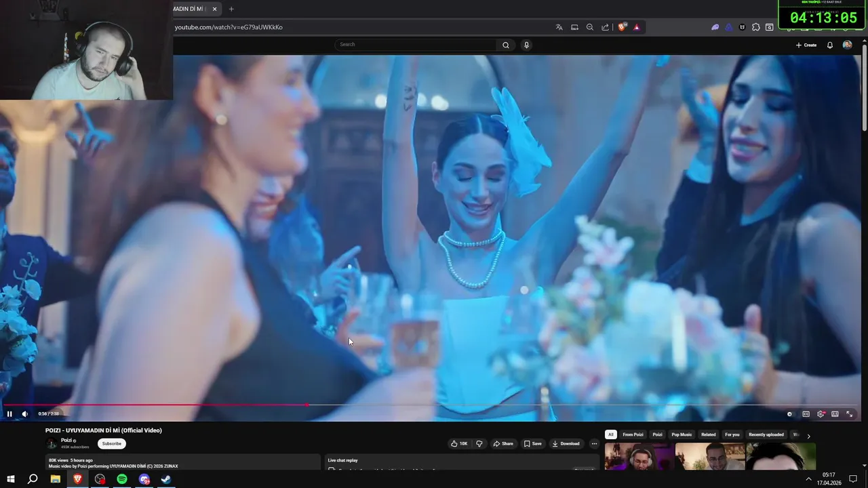Select the For you filter chip
Viewport: 868px width, 488px height.
pyautogui.click(x=732, y=434)
